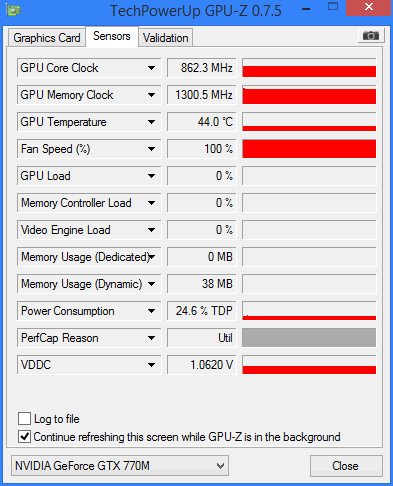
Task: Minimize the GPU-Z window
Action: click(x=306, y=9)
